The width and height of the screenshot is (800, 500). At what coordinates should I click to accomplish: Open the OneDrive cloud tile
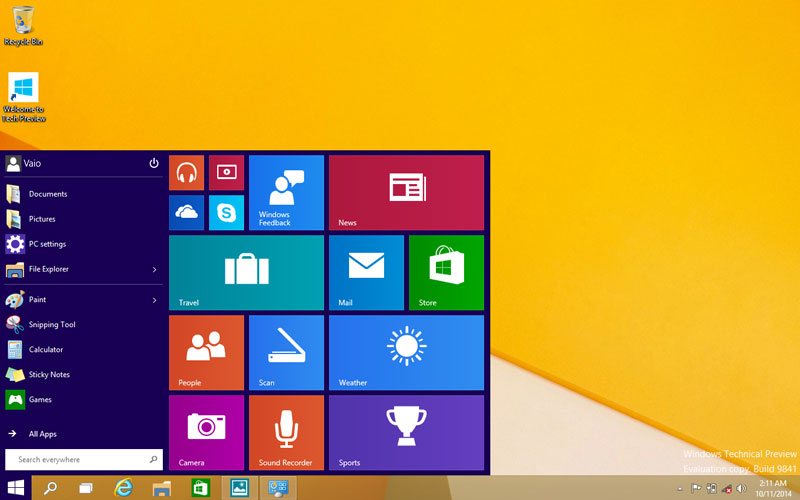pyautogui.click(x=186, y=212)
